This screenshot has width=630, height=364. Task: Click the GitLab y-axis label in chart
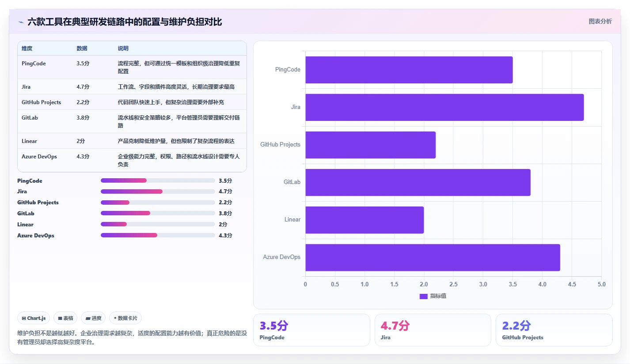pos(292,182)
